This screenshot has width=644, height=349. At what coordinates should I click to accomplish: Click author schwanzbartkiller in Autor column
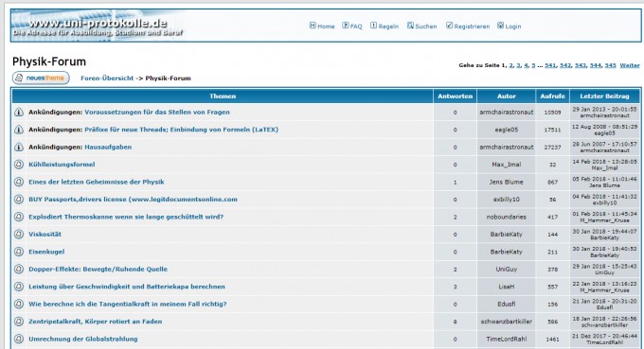coord(506,322)
